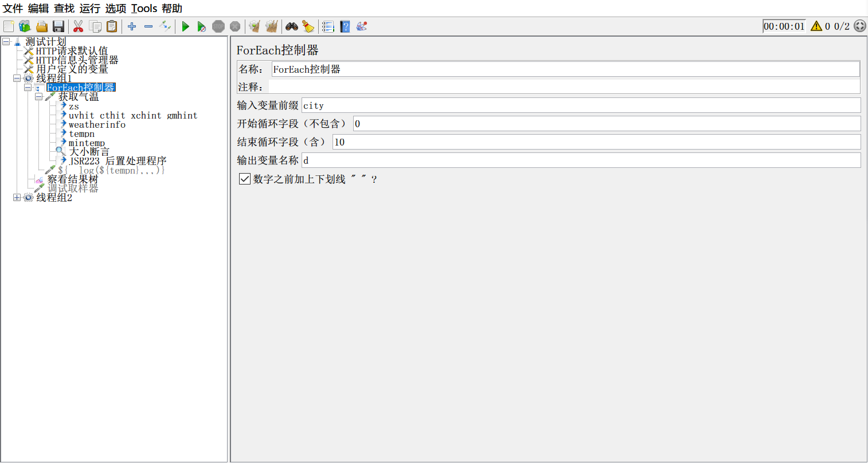The image size is (868, 463).
Task: Click the 名称 input field
Action: pyautogui.click(x=565, y=69)
